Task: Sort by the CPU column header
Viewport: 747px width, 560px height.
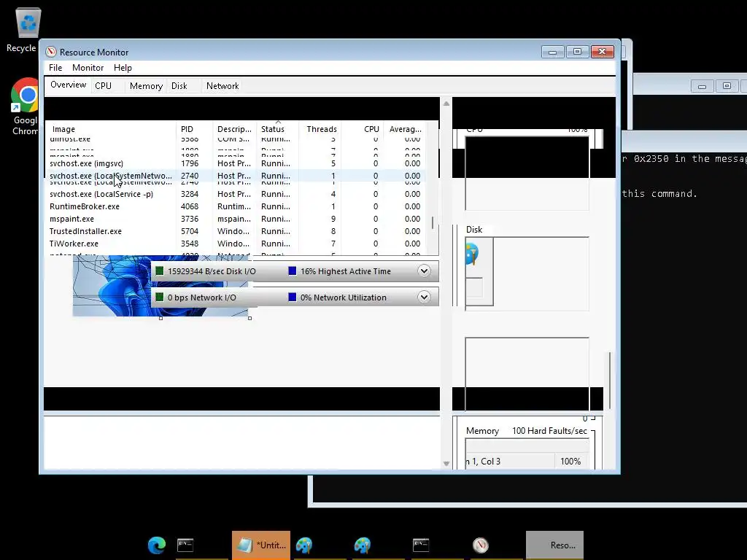Action: pyautogui.click(x=363, y=129)
